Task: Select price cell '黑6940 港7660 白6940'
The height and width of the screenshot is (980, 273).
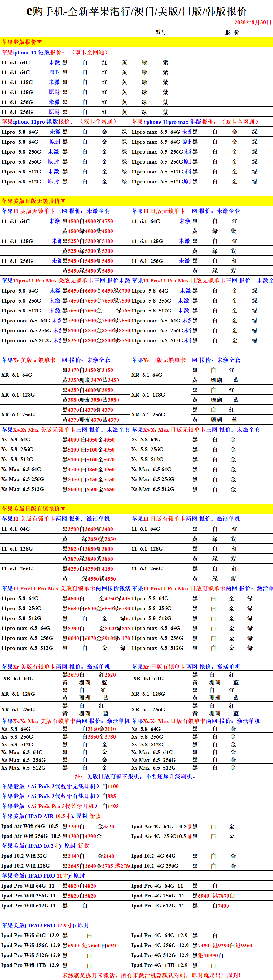Action: tap(96, 945)
